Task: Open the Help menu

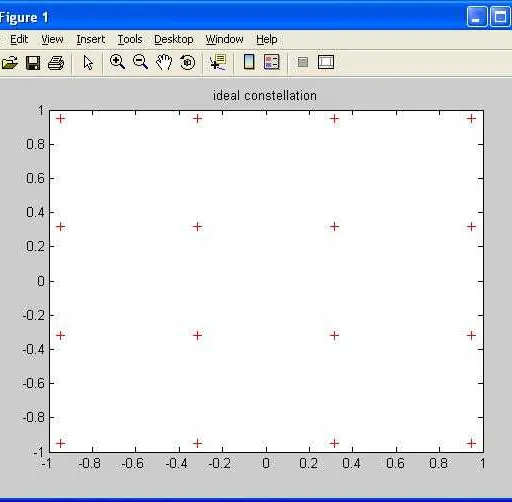Action: [267, 39]
